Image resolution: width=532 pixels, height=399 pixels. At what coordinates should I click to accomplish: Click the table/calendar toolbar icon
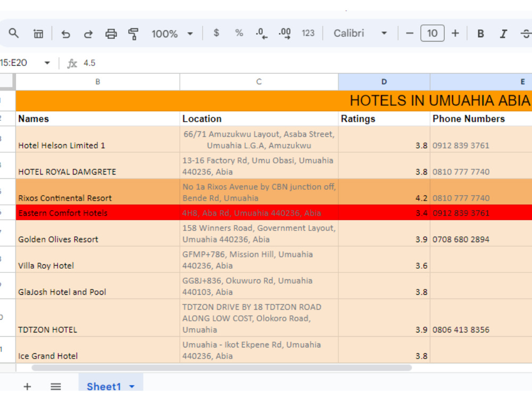[38, 34]
